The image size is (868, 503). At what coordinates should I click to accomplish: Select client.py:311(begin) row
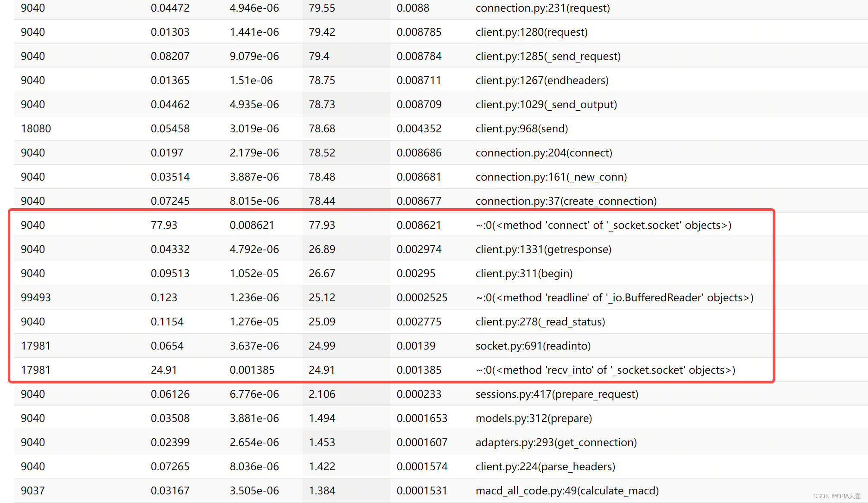coord(524,273)
